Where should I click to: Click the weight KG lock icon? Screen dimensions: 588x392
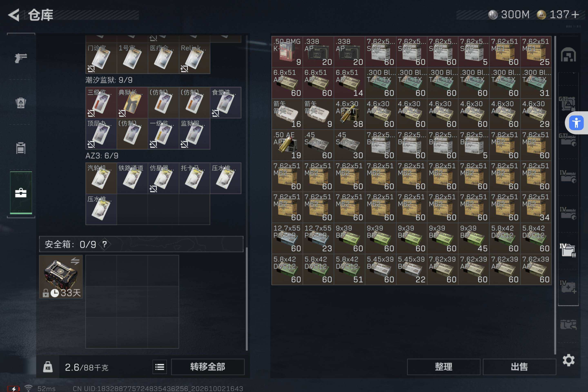point(48,367)
